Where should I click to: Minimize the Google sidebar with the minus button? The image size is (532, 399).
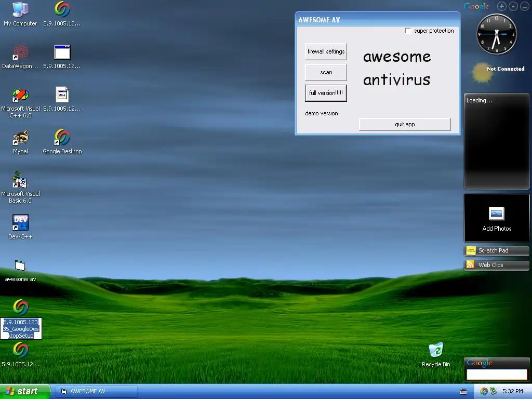(x=524, y=6)
